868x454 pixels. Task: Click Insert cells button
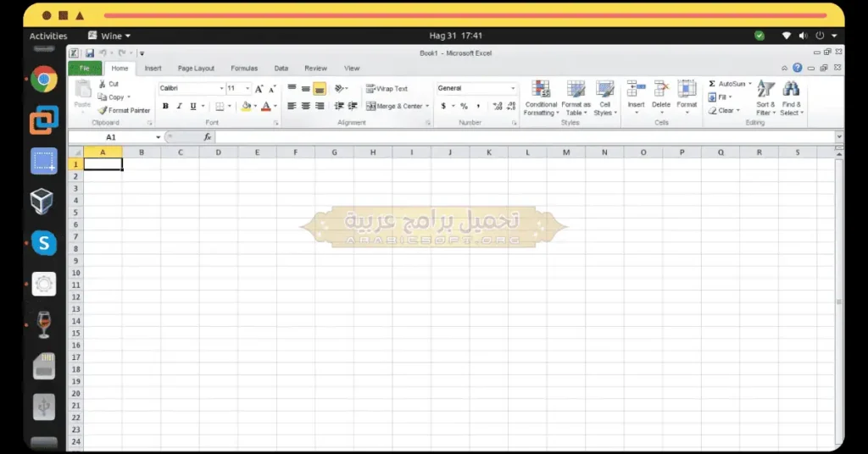636,97
